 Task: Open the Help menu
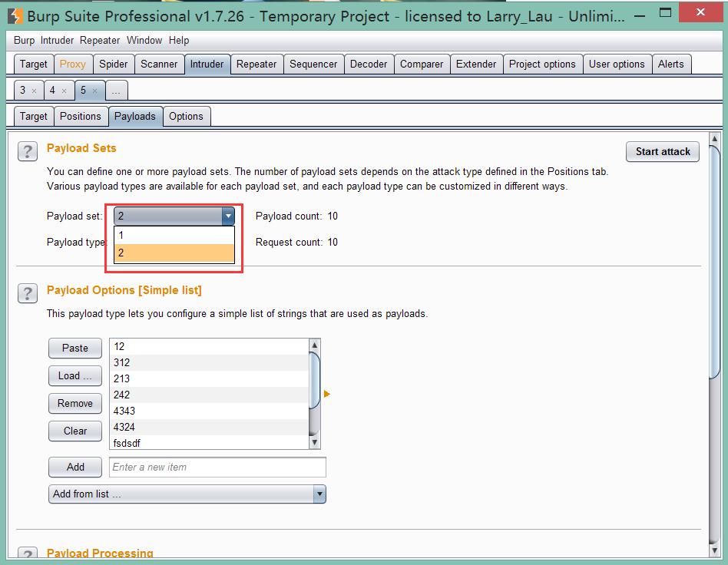pyautogui.click(x=179, y=41)
